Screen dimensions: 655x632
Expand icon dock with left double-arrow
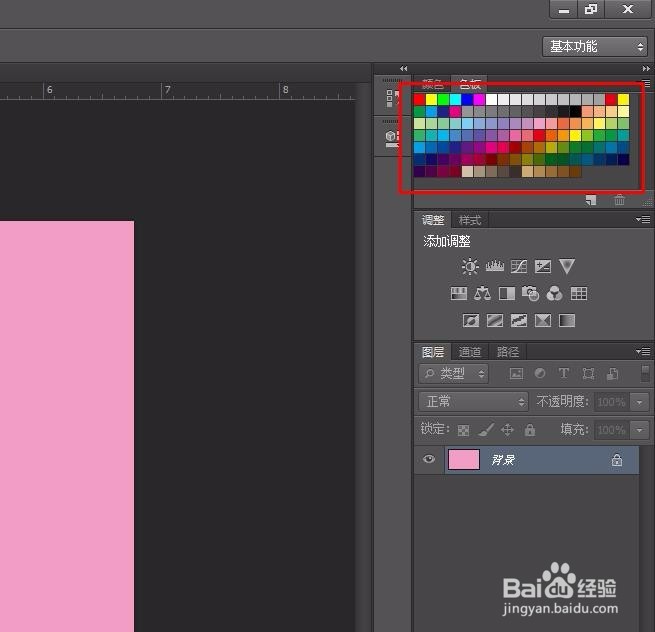point(403,68)
